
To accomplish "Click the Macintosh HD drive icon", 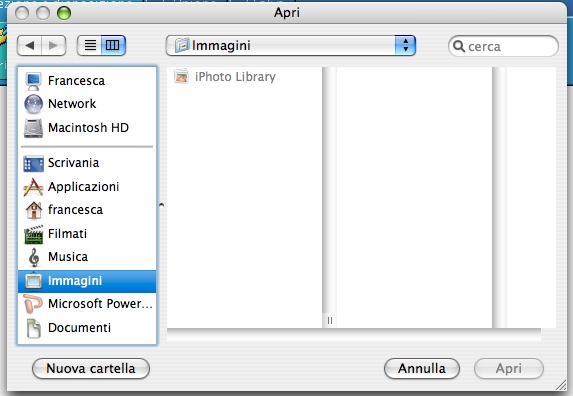I will point(33,128).
